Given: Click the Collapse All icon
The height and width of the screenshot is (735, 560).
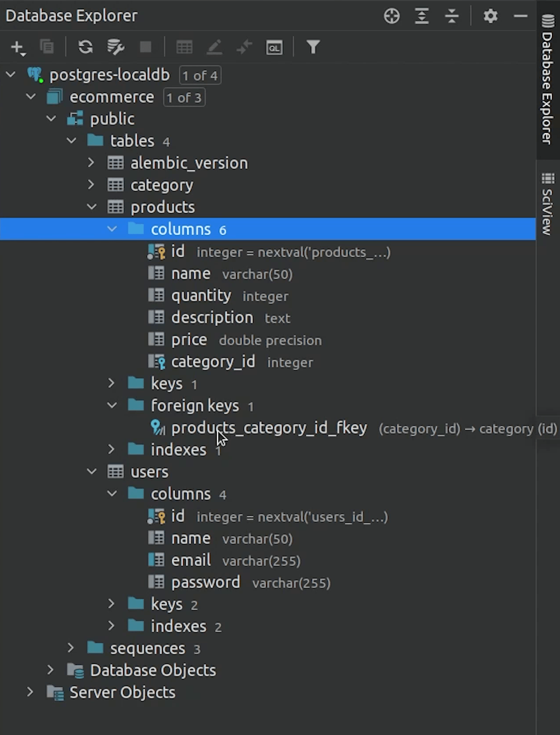Looking at the screenshot, I should tap(452, 16).
